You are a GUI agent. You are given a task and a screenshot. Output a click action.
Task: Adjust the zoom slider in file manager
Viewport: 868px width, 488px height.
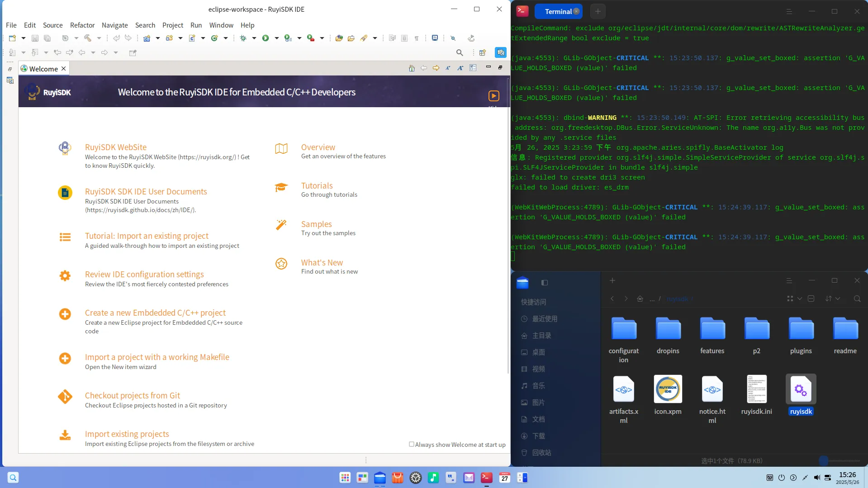click(824, 460)
